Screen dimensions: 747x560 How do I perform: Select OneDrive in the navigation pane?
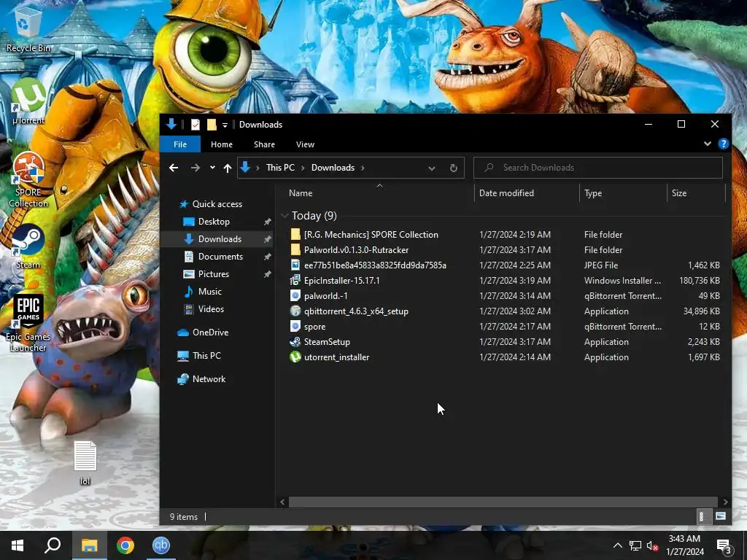[x=210, y=332]
